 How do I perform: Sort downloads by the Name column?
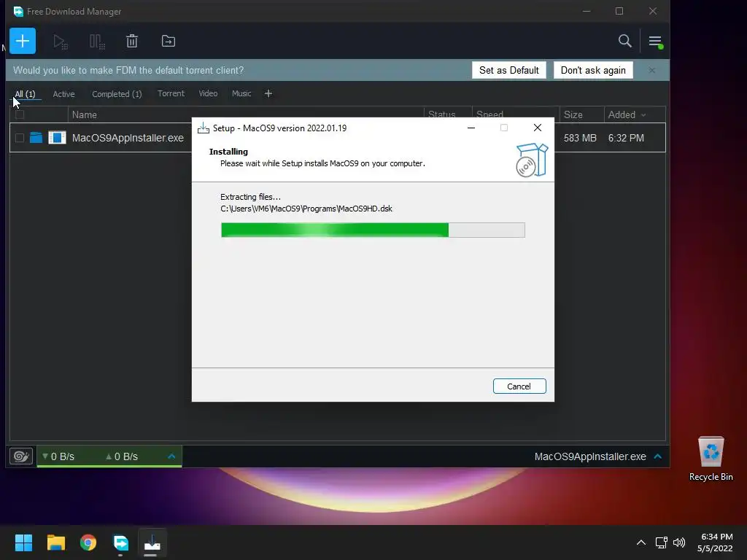tap(85, 114)
